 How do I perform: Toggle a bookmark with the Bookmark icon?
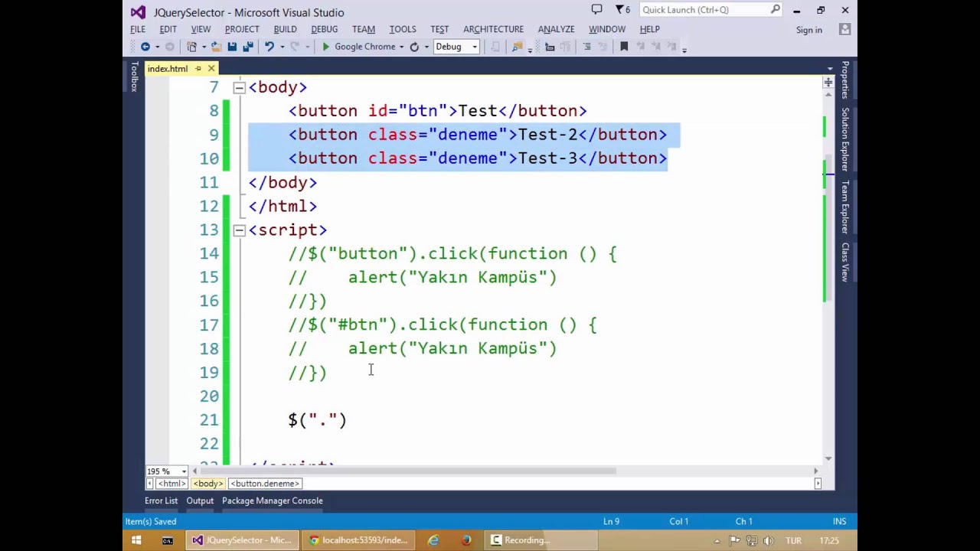(x=624, y=47)
